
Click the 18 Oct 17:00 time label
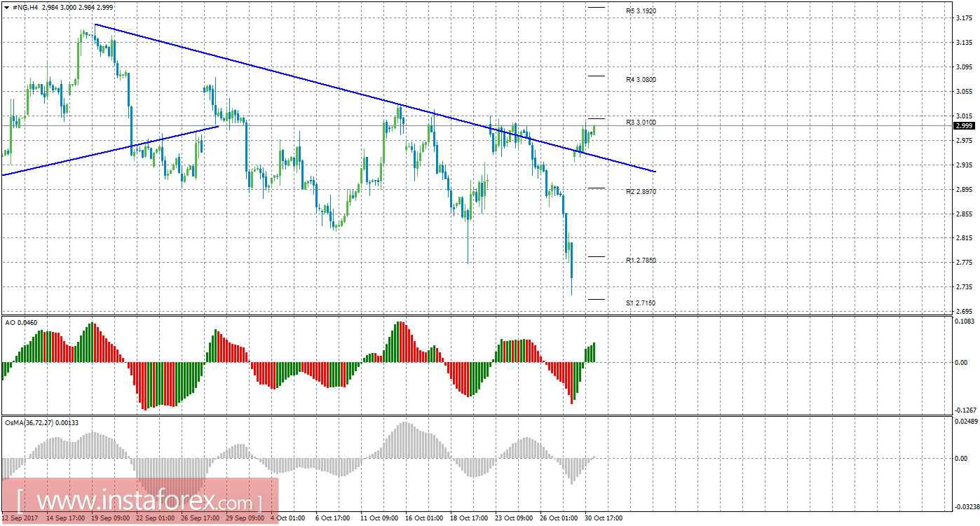pyautogui.click(x=470, y=519)
